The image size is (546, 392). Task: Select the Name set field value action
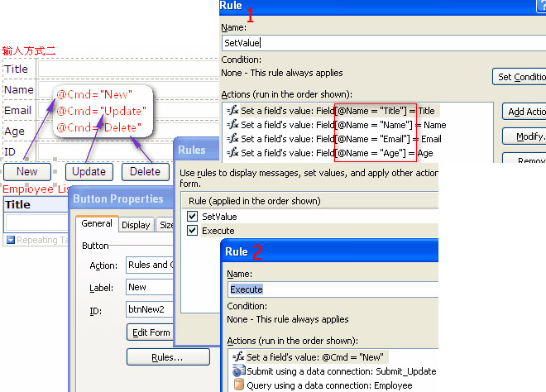(337, 125)
